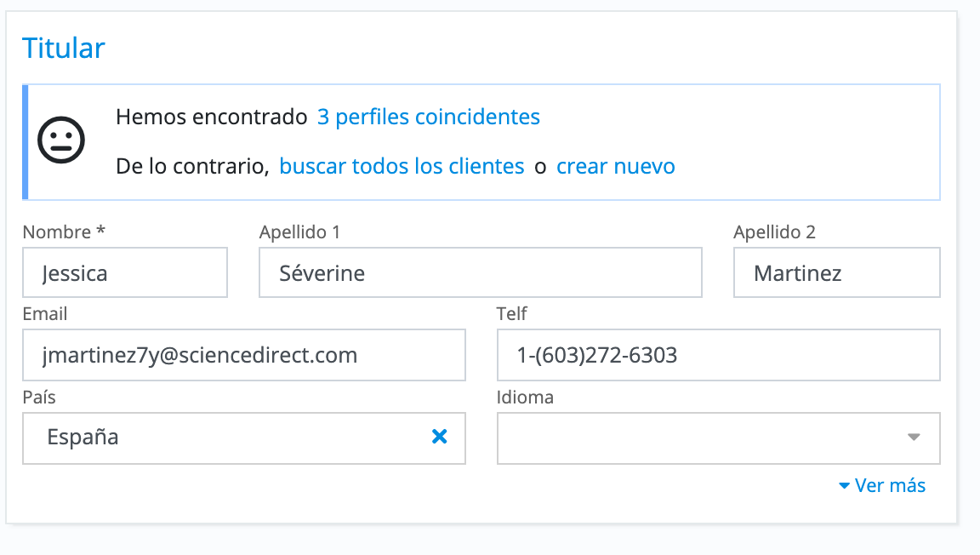
Task: Click the Titular section heading
Action: (64, 49)
